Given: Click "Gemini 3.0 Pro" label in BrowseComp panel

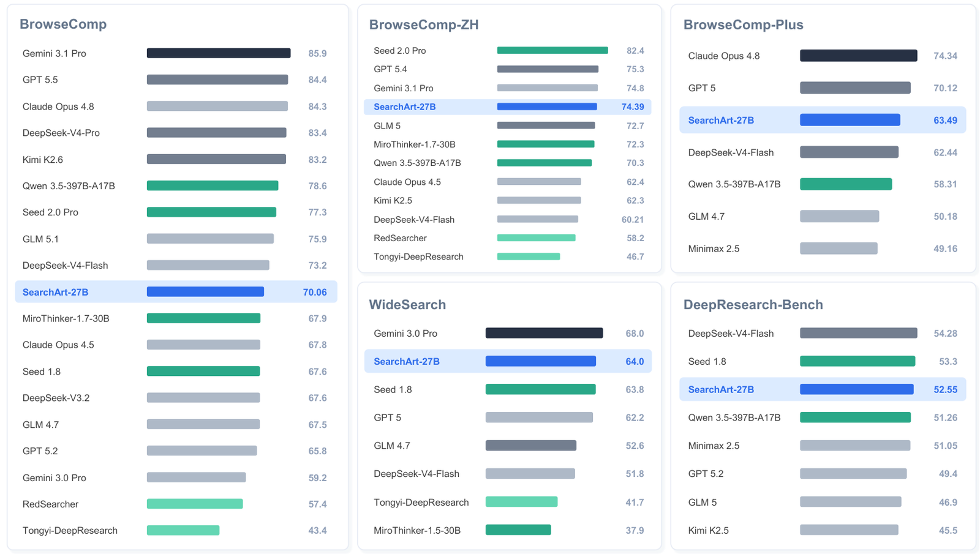Looking at the screenshot, I should (x=55, y=477).
